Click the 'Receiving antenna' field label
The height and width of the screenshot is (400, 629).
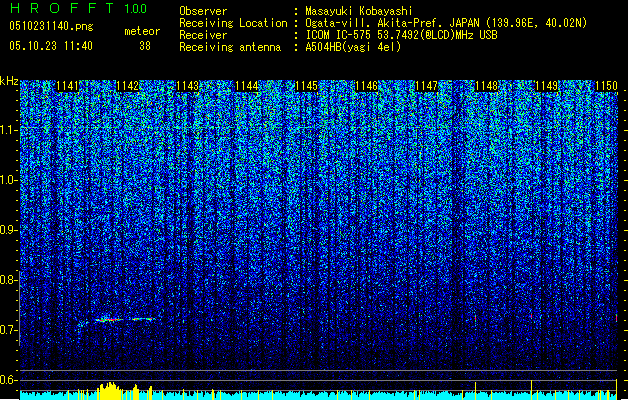click(230, 47)
